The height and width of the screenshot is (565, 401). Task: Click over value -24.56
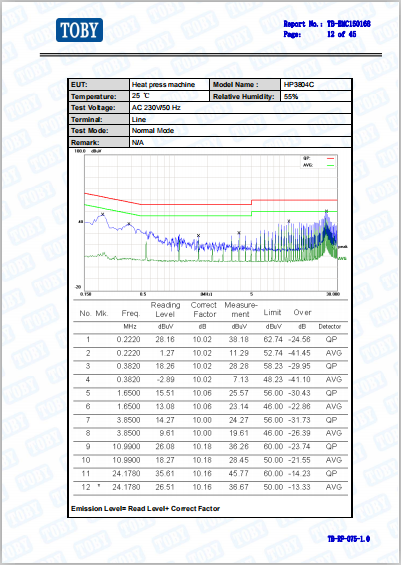click(x=299, y=339)
